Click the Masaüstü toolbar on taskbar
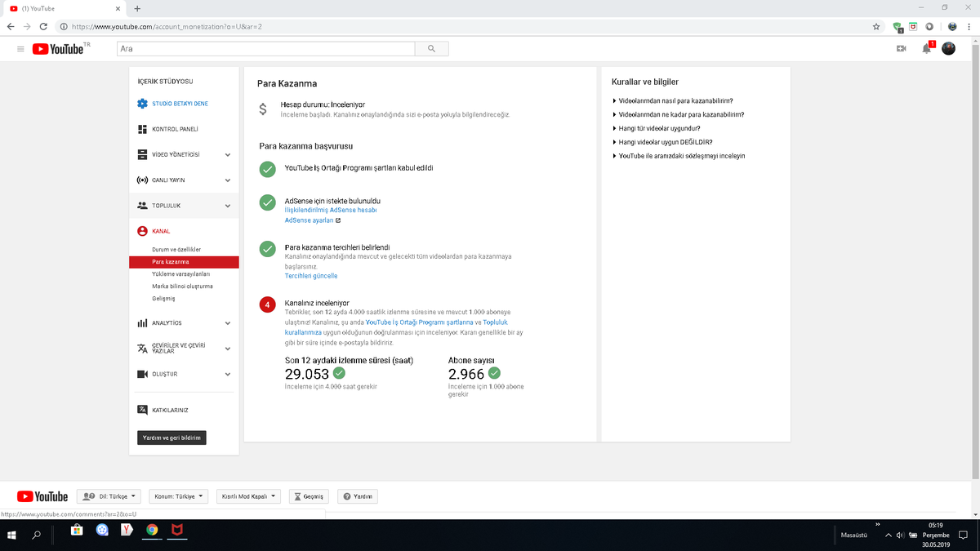The height and width of the screenshot is (551, 980). [854, 535]
